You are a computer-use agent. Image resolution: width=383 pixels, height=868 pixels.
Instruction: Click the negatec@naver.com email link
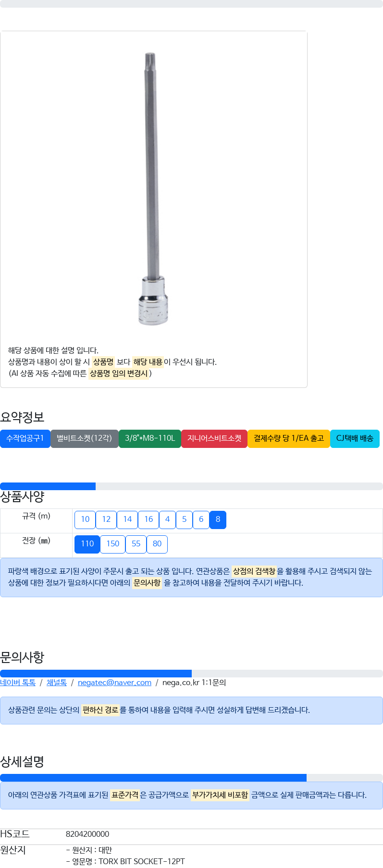point(114,683)
